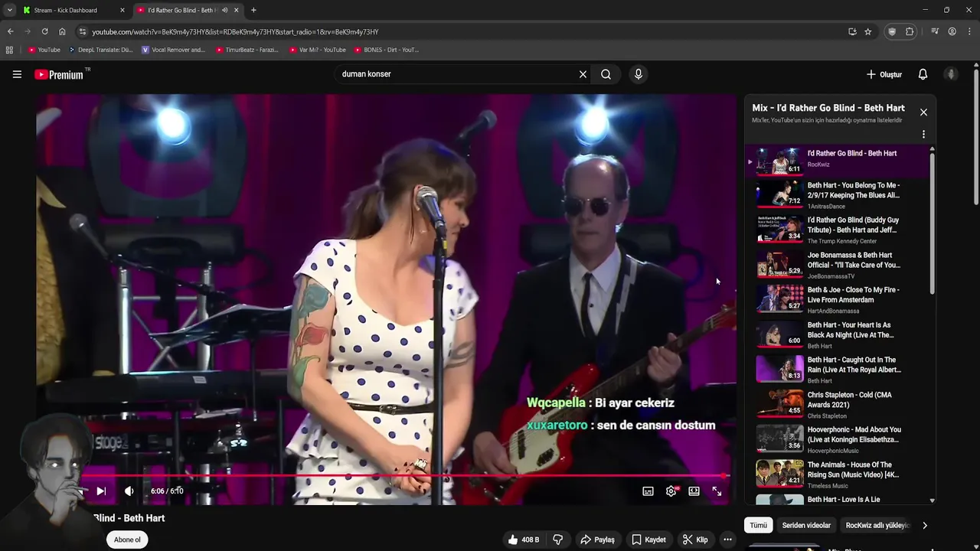Switch to the Stream - Kick Dashboard tab
The width and height of the screenshot is (980, 551).
[x=66, y=10]
